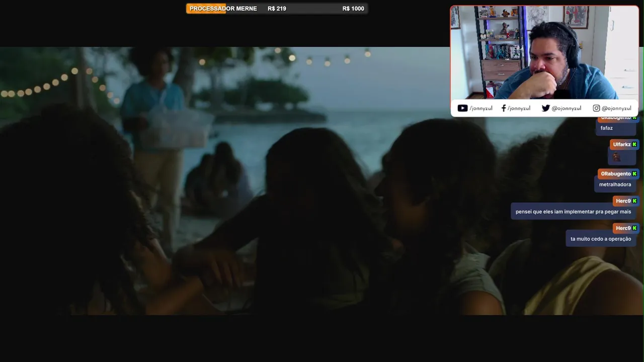Viewport: 644px width, 362px height.
Task: Click the 'R$ 1000' goal amount
Action: 353,9
